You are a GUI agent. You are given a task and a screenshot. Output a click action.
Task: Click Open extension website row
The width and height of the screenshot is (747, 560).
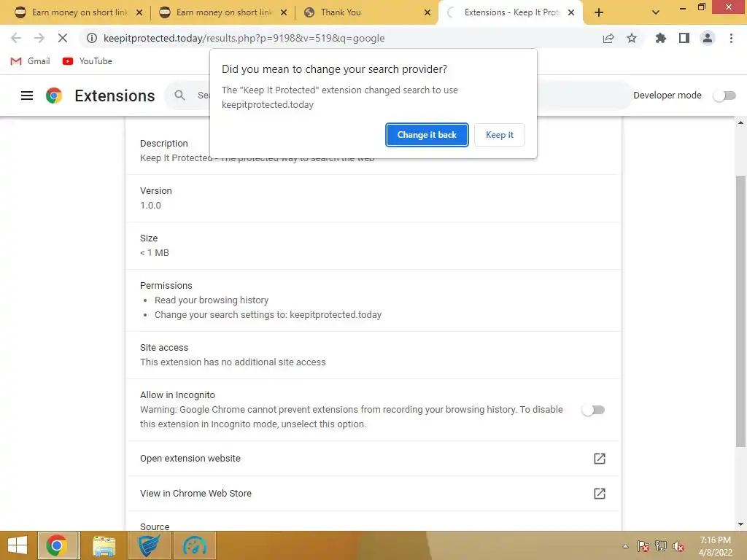point(373,459)
